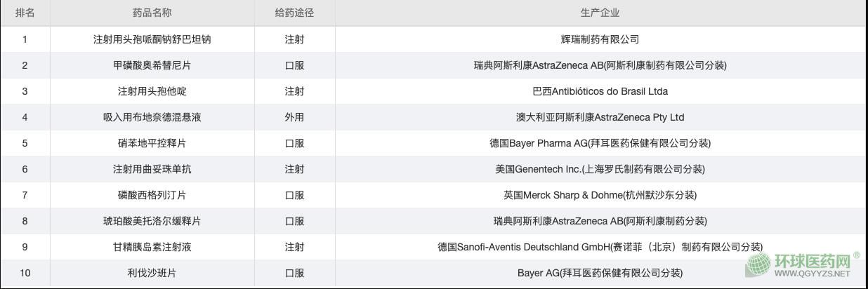
Task: Select drug name 注射用头孢哌酮钠舒巴坦钠
Action: pyautogui.click(x=152, y=39)
